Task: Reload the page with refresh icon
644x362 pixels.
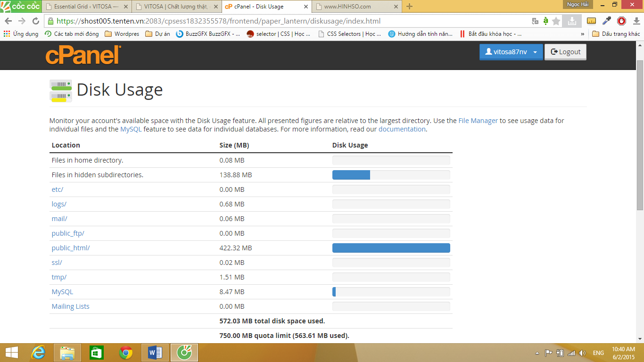Action: [x=35, y=21]
